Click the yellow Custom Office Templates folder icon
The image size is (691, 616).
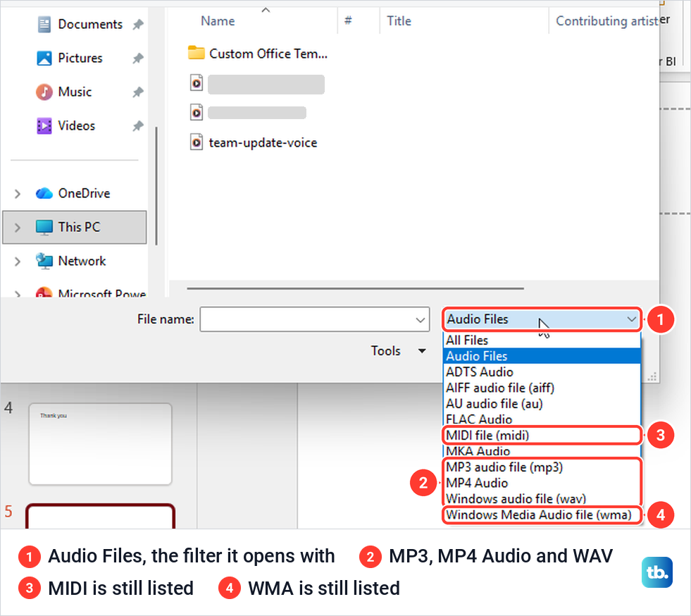pos(196,53)
